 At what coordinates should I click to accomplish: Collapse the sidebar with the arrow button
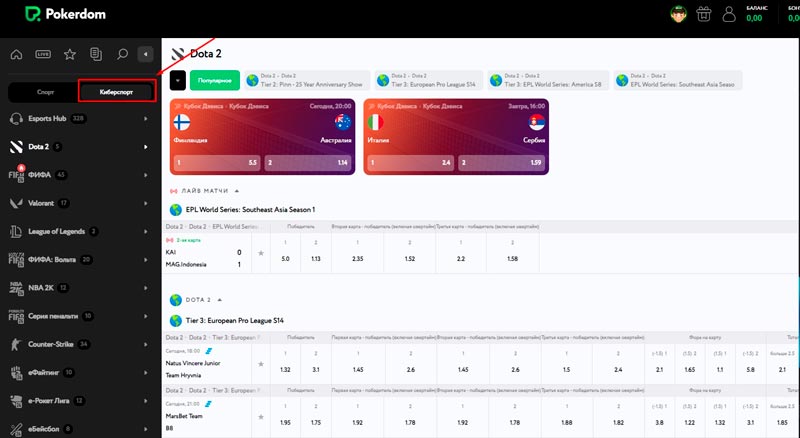point(147,54)
